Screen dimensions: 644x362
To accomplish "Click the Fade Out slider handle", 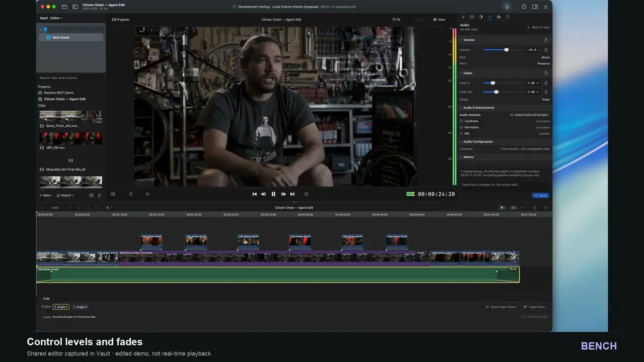I will pos(496,92).
